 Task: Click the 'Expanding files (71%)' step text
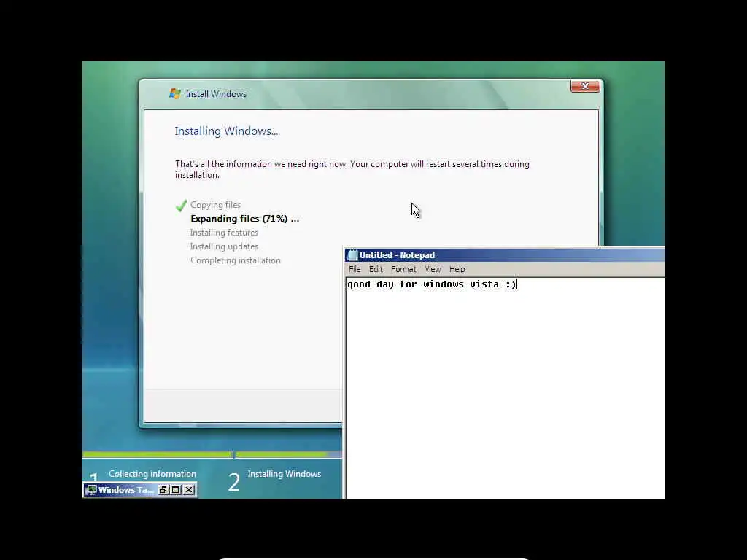pyautogui.click(x=245, y=219)
